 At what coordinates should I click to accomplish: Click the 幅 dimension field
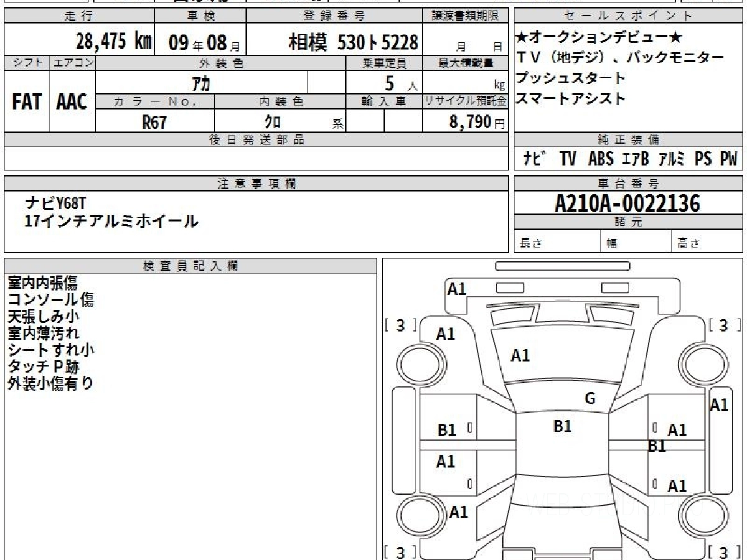636,241
